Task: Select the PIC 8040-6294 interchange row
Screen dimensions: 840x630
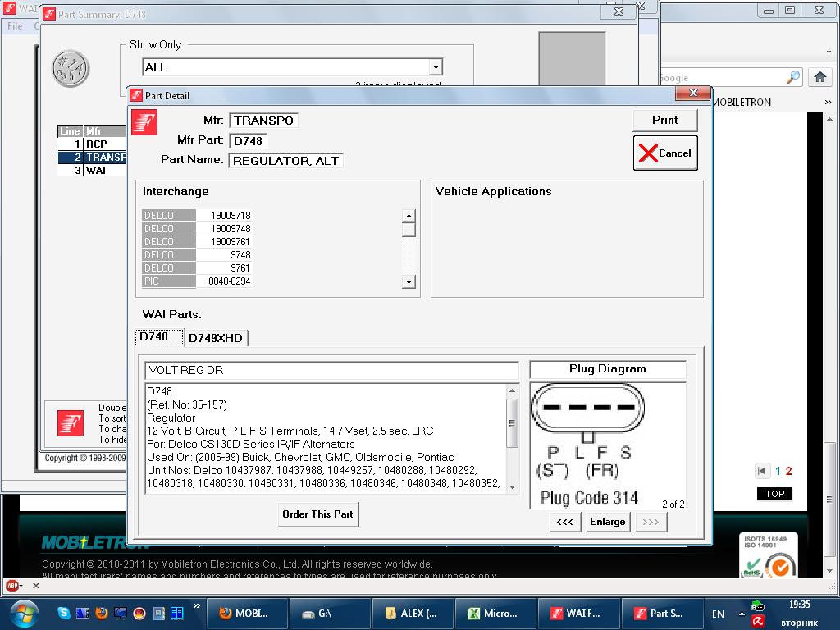Action: (197, 281)
